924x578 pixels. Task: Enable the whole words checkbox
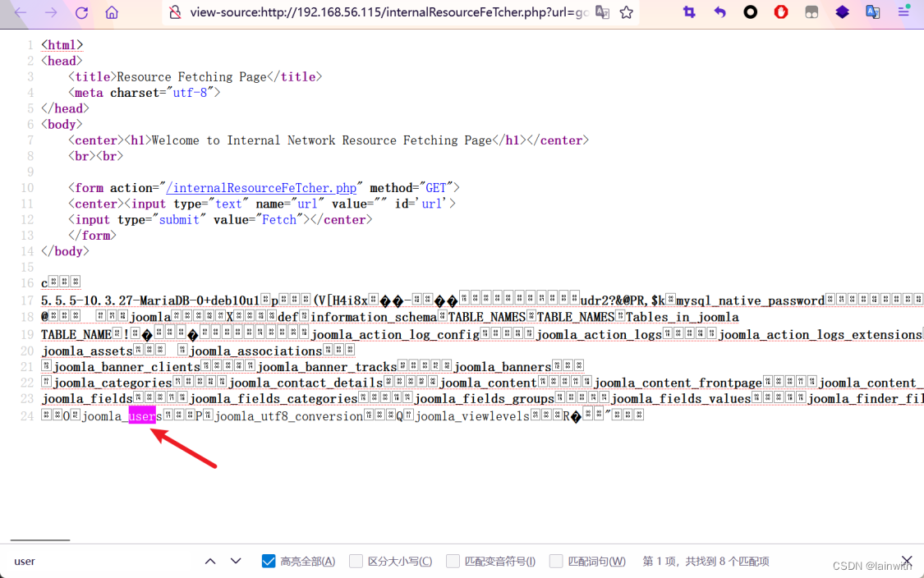click(556, 561)
